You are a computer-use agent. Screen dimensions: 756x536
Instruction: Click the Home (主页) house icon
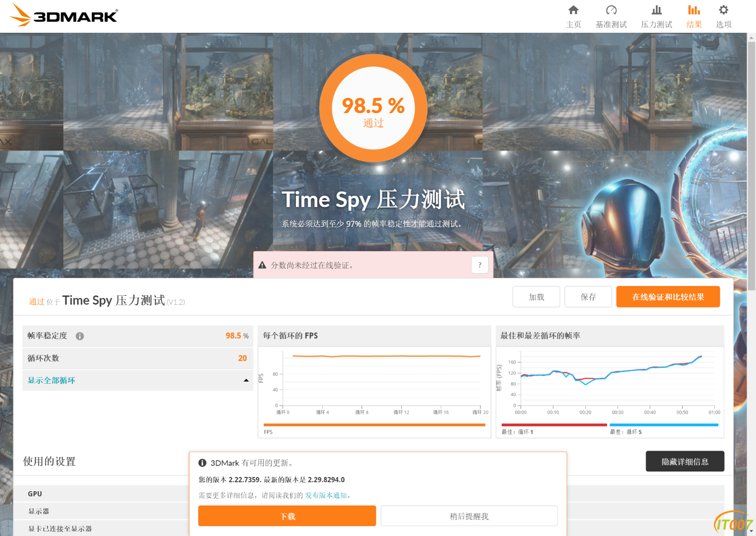click(x=573, y=10)
